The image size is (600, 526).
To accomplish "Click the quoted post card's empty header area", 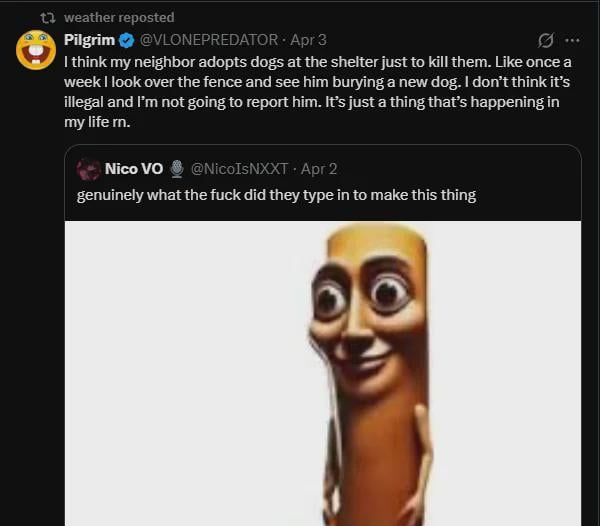I will [460, 169].
